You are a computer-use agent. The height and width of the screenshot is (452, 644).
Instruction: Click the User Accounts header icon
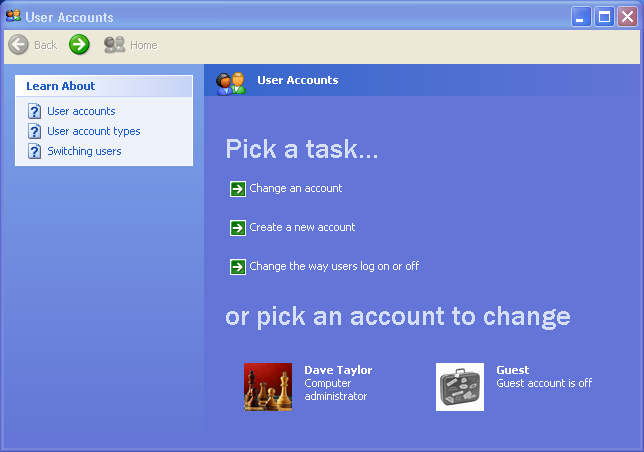(x=231, y=83)
